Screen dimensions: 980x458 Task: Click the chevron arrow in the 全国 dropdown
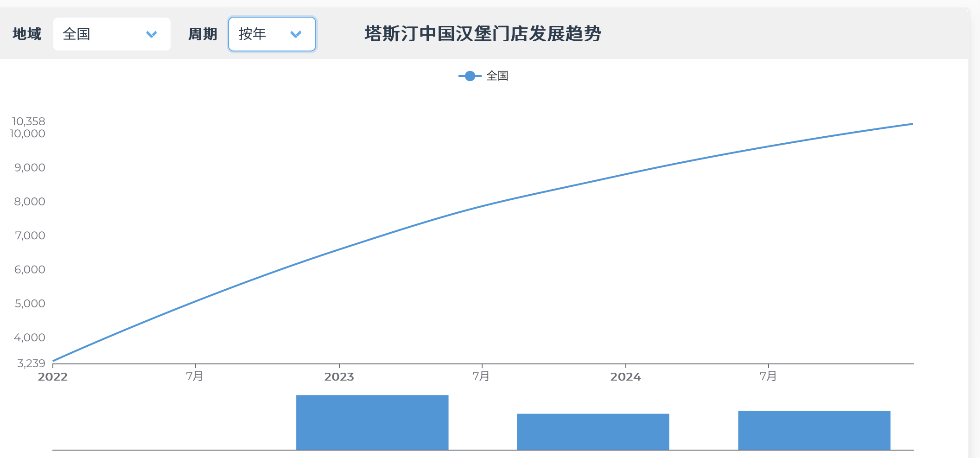[152, 34]
